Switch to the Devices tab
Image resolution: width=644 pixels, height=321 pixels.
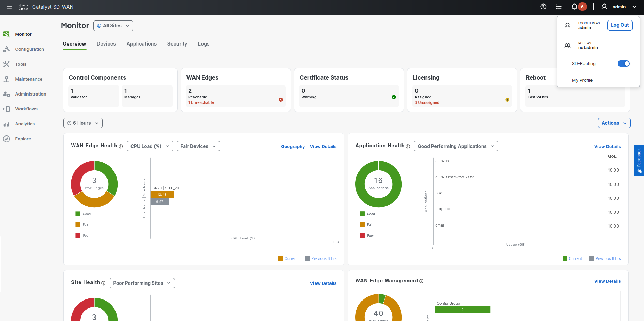coord(106,44)
